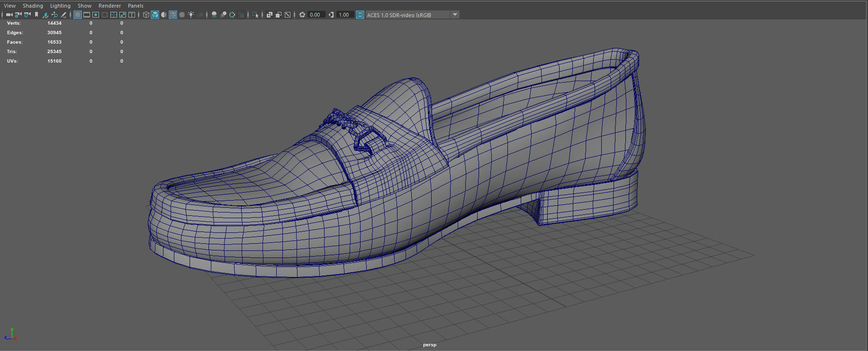Image resolution: width=868 pixels, height=351 pixels.
Task: Expand the Renderer menu
Action: coord(109,6)
